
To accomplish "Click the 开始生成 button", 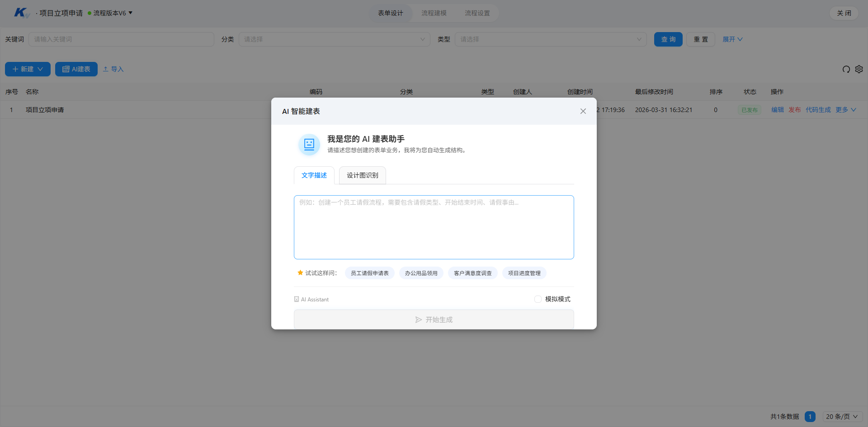I will [x=434, y=319].
